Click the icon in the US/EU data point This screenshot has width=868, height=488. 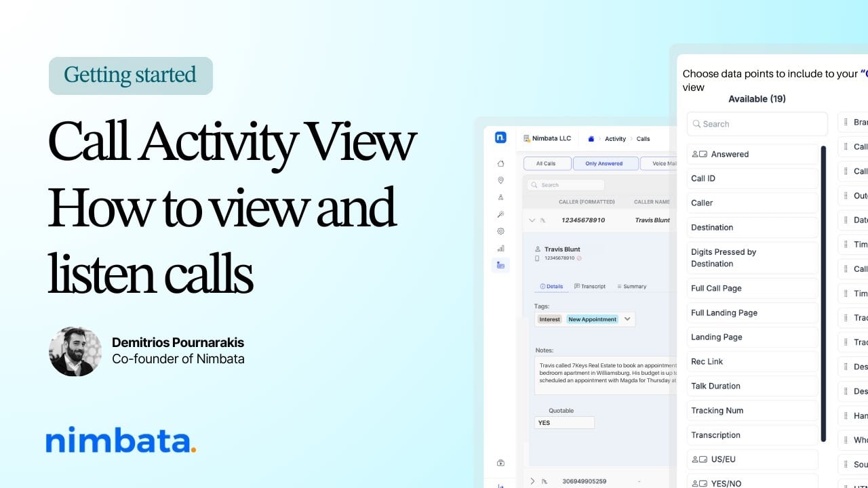(699, 459)
